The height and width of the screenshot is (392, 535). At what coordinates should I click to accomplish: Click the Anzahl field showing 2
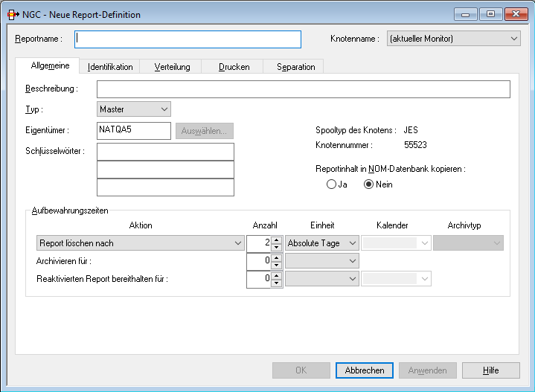(x=259, y=243)
